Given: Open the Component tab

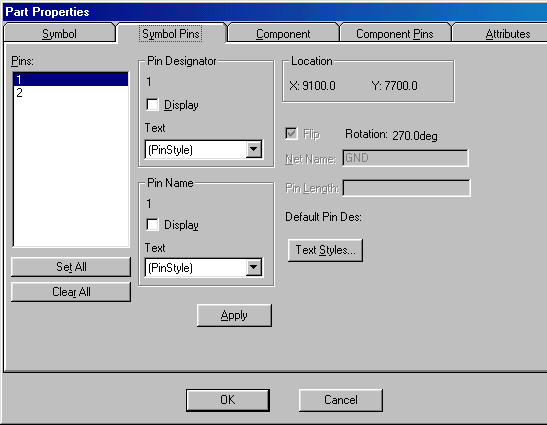Looking at the screenshot, I should [x=283, y=34].
